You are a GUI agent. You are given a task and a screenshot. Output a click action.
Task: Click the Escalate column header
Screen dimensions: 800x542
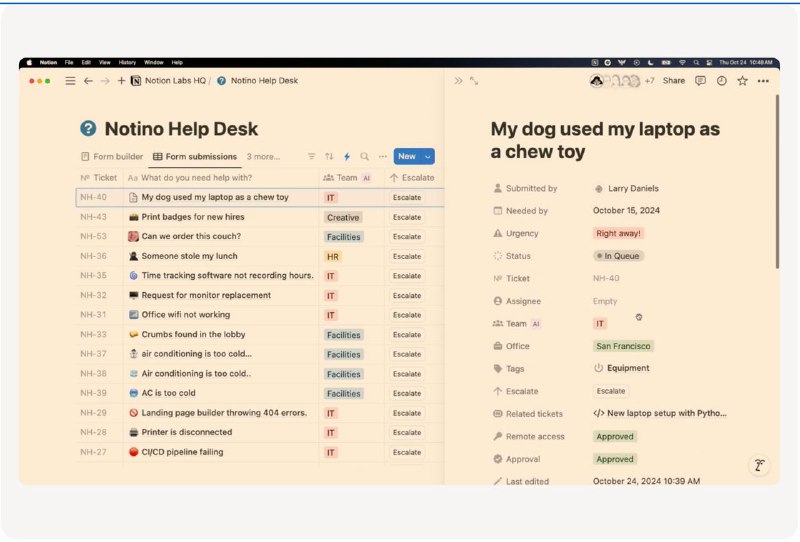(412, 178)
